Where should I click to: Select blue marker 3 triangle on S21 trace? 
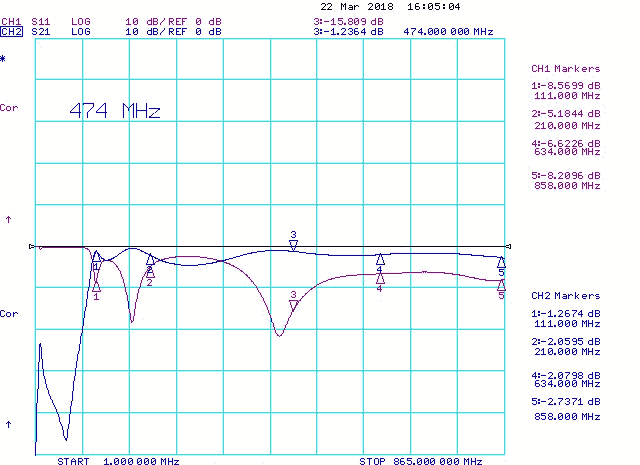click(293, 245)
